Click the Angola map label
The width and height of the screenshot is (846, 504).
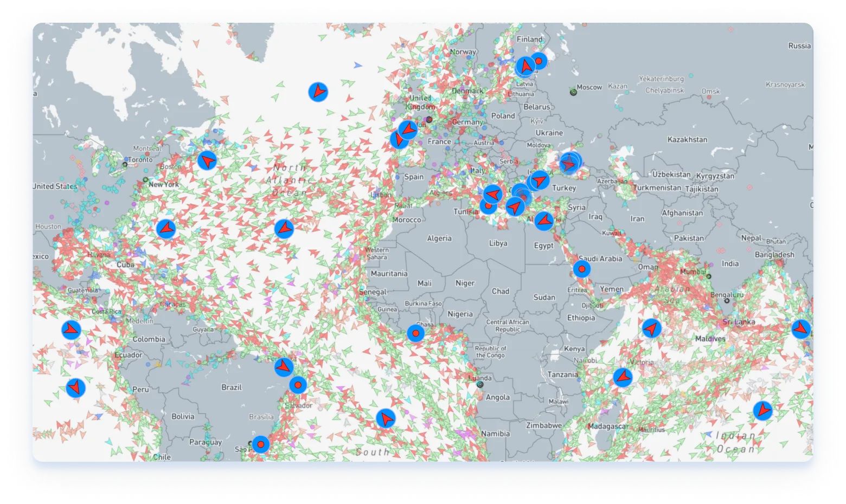coord(498,397)
